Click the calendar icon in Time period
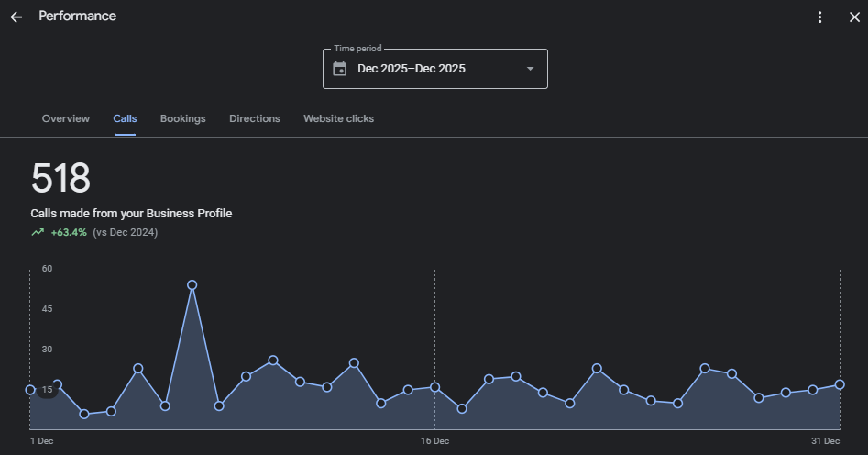 pyautogui.click(x=340, y=69)
